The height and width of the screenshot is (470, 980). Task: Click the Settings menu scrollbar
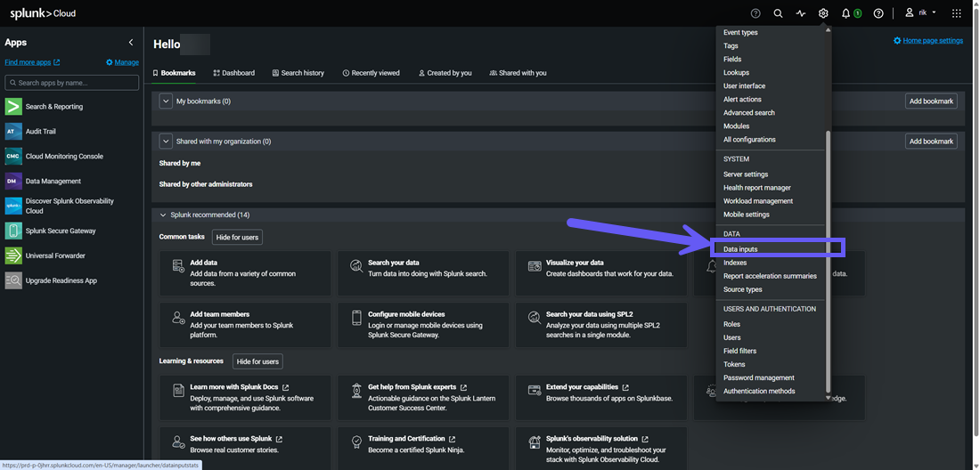click(829, 261)
